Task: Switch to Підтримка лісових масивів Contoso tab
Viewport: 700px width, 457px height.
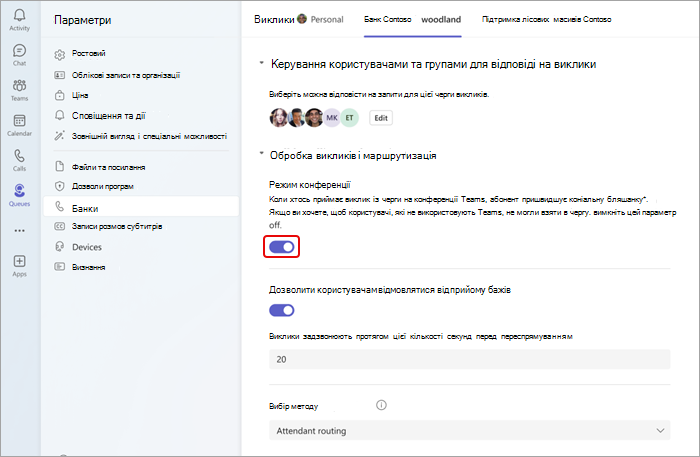Action: click(546, 20)
